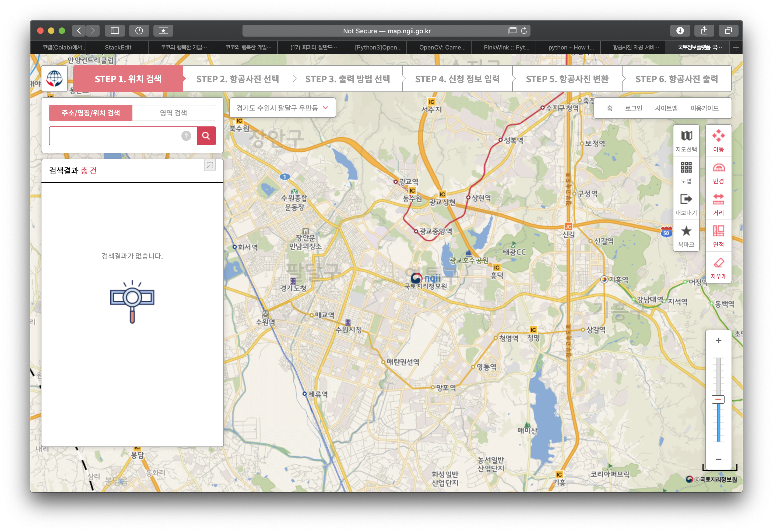Activate the 이동 pan tool
773x532 pixels.
tap(718, 140)
